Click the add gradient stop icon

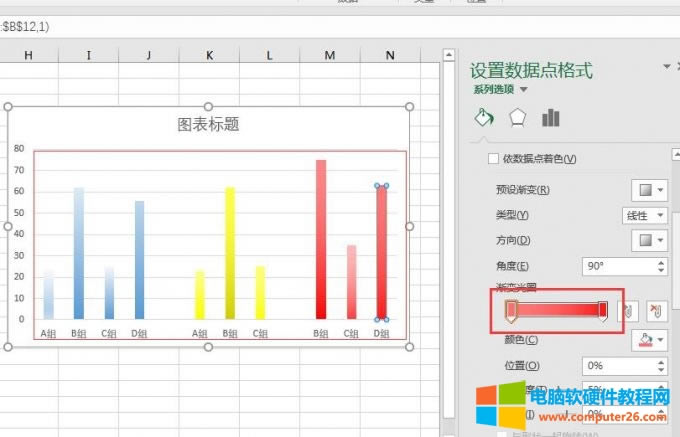click(x=629, y=312)
